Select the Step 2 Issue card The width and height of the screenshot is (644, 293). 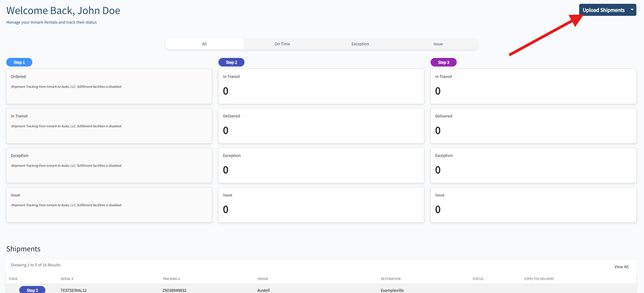coord(321,205)
